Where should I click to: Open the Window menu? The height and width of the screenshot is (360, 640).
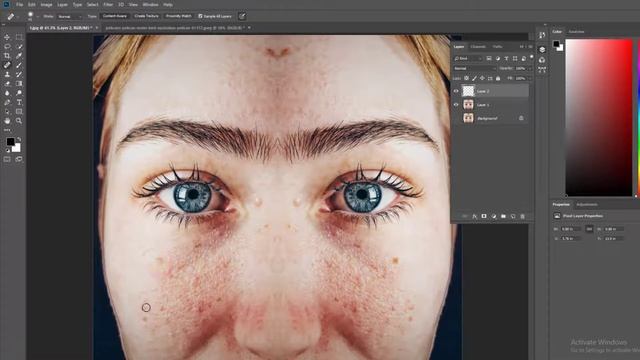(150, 4)
